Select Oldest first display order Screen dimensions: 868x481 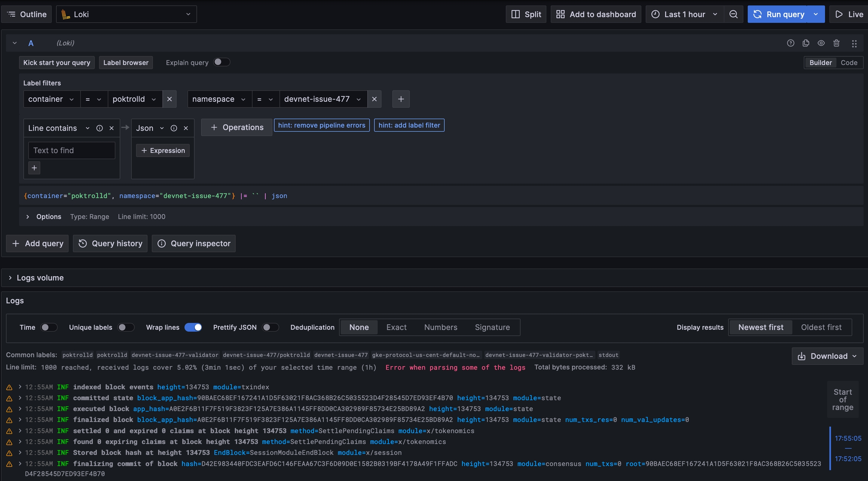pos(821,327)
